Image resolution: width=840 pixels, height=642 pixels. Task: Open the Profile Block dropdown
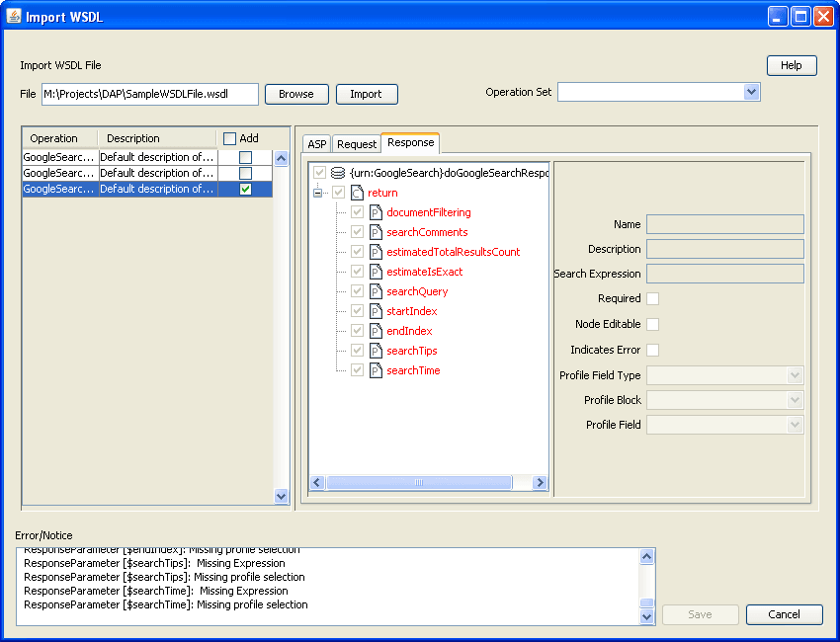795,400
